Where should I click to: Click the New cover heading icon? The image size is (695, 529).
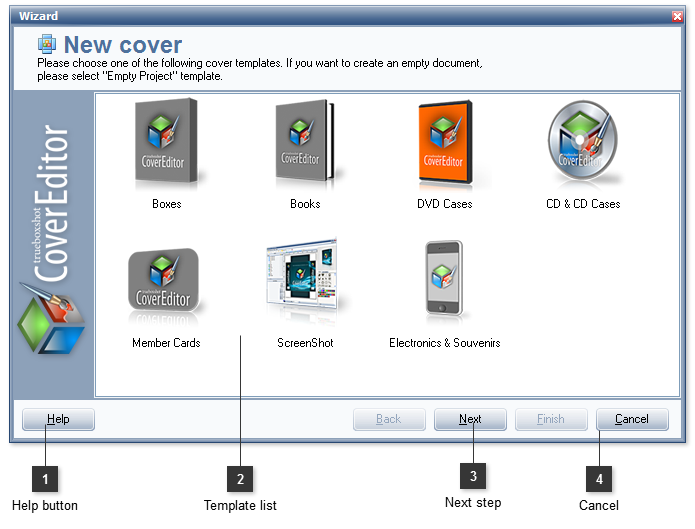click(47, 44)
